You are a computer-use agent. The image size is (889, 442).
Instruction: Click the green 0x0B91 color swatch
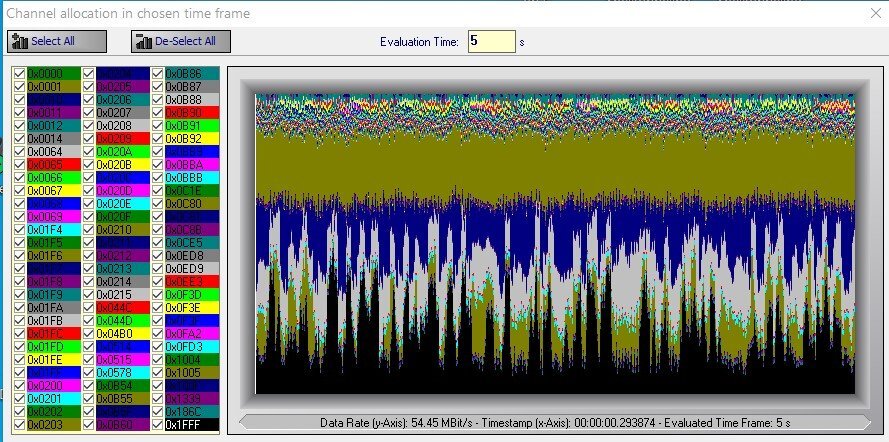point(191,126)
